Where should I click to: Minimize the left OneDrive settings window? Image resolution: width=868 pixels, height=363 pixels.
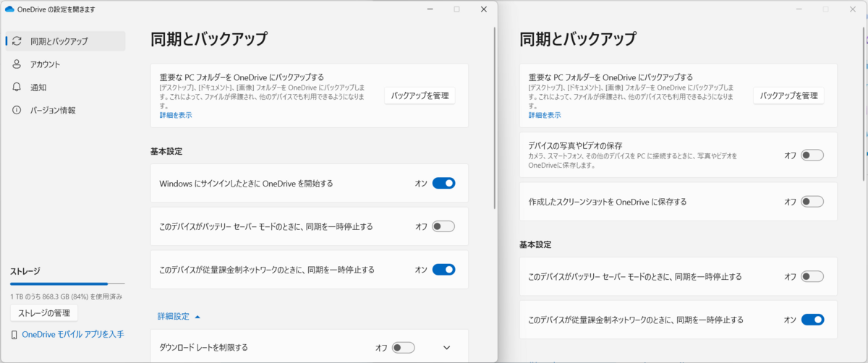(430, 9)
